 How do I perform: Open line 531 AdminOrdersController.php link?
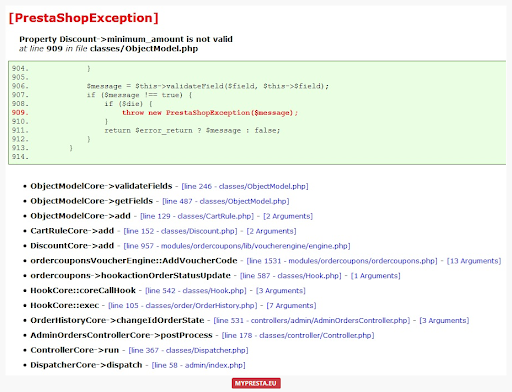312,320
